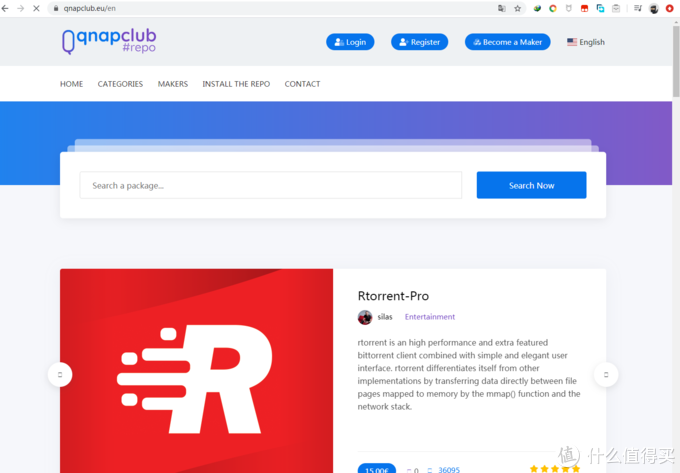Click the qnapclub #repo logo
The height and width of the screenshot is (473, 680).
pos(109,42)
